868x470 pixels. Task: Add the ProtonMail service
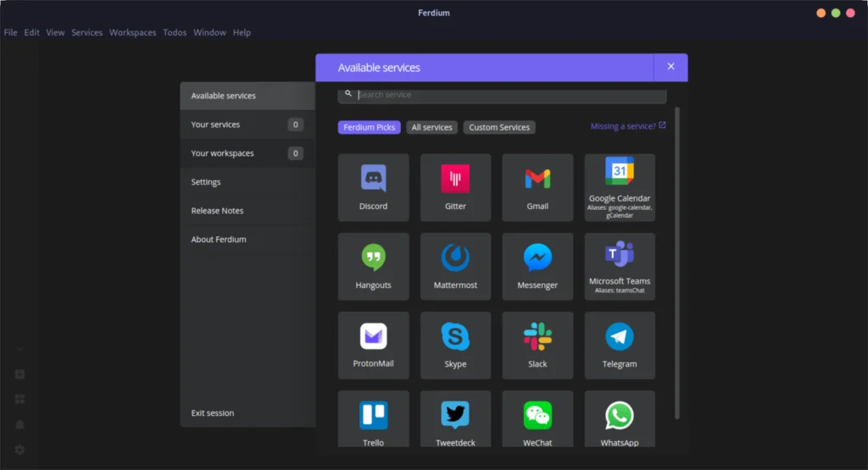coord(373,345)
